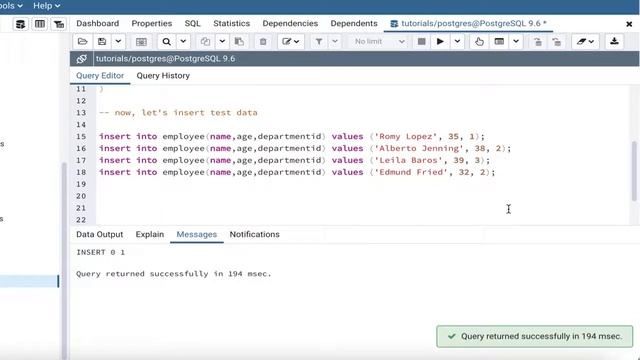Click the Explain hand pointer icon
This screenshot has height=360, width=640.
(x=479, y=41)
